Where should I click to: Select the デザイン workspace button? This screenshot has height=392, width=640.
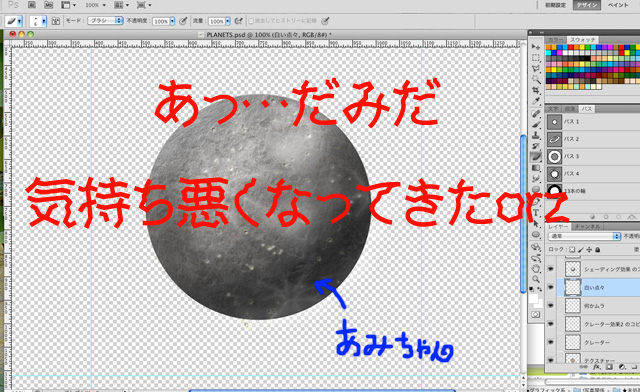click(587, 5)
